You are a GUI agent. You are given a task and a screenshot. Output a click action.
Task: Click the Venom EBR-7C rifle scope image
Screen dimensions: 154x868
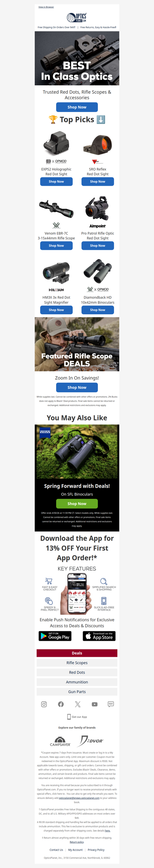pyautogui.click(x=56, y=209)
